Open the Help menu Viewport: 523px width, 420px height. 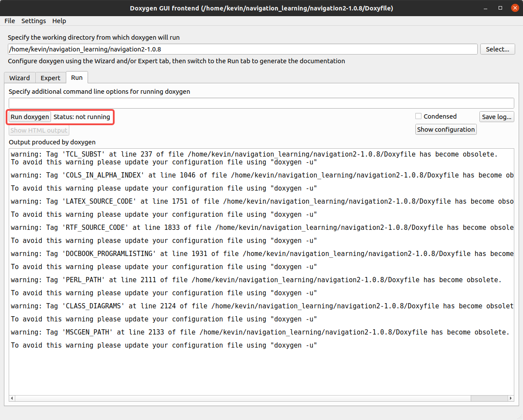pos(59,21)
